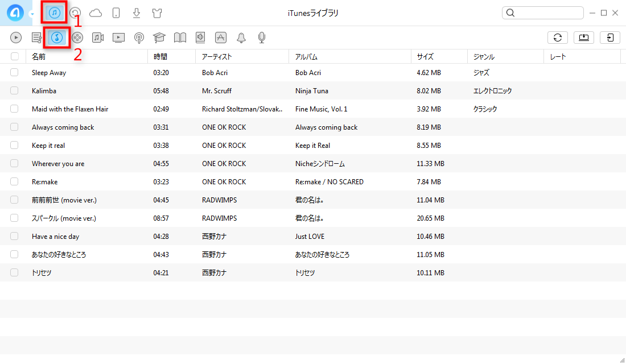Image resolution: width=626 pixels, height=364 pixels.
Task: Click the send to device button
Action: click(584, 38)
